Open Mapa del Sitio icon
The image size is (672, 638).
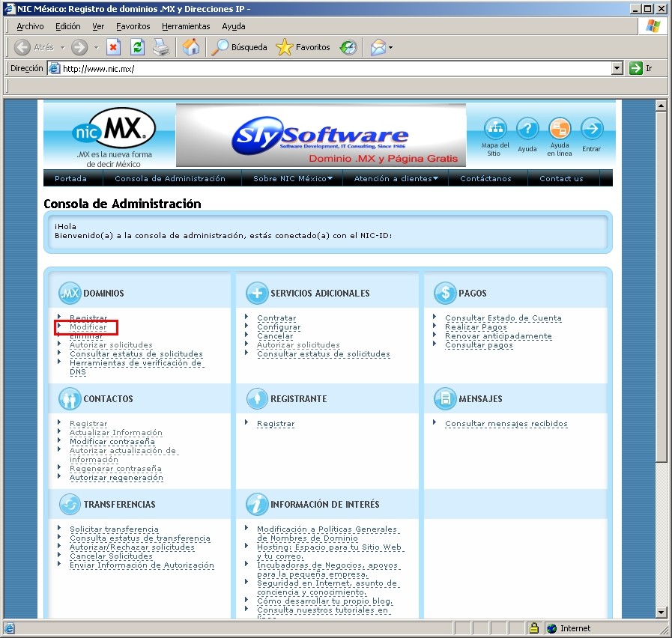[x=495, y=128]
